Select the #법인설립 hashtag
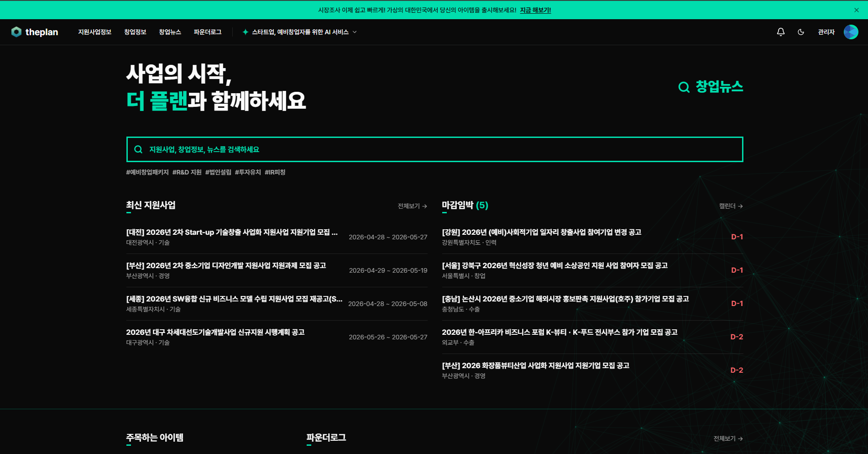This screenshot has width=868, height=454. point(218,172)
